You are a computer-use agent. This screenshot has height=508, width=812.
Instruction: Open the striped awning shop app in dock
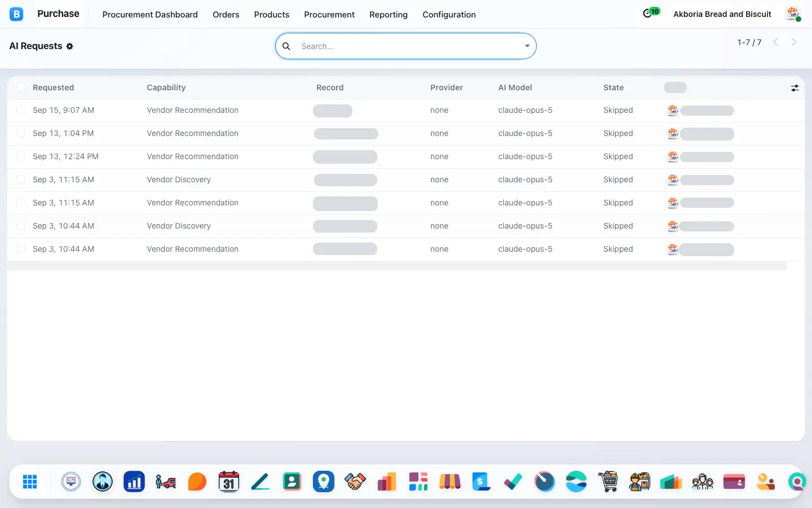click(450, 481)
